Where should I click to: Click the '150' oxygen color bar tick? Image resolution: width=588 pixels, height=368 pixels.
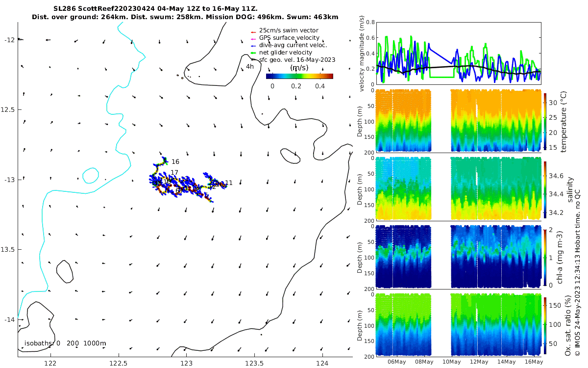click(555, 305)
